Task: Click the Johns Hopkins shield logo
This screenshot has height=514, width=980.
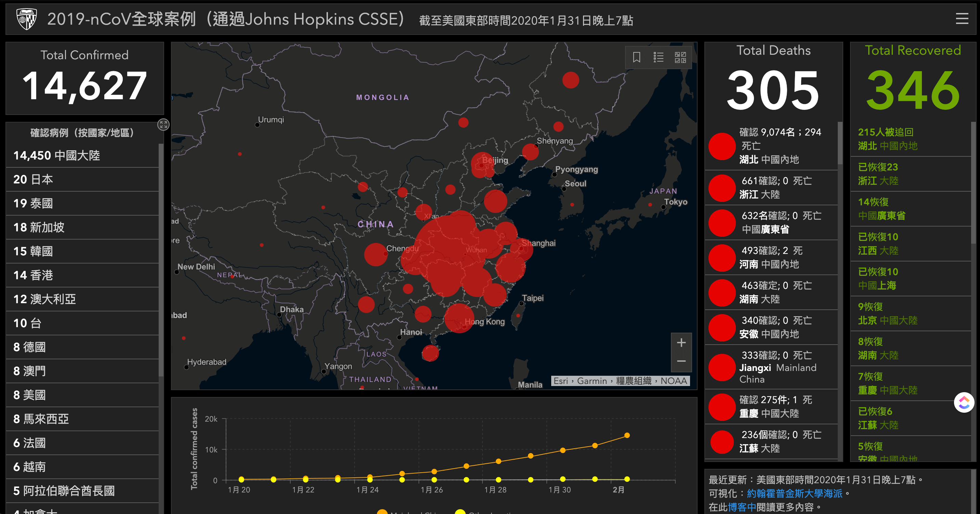Action: pyautogui.click(x=26, y=19)
